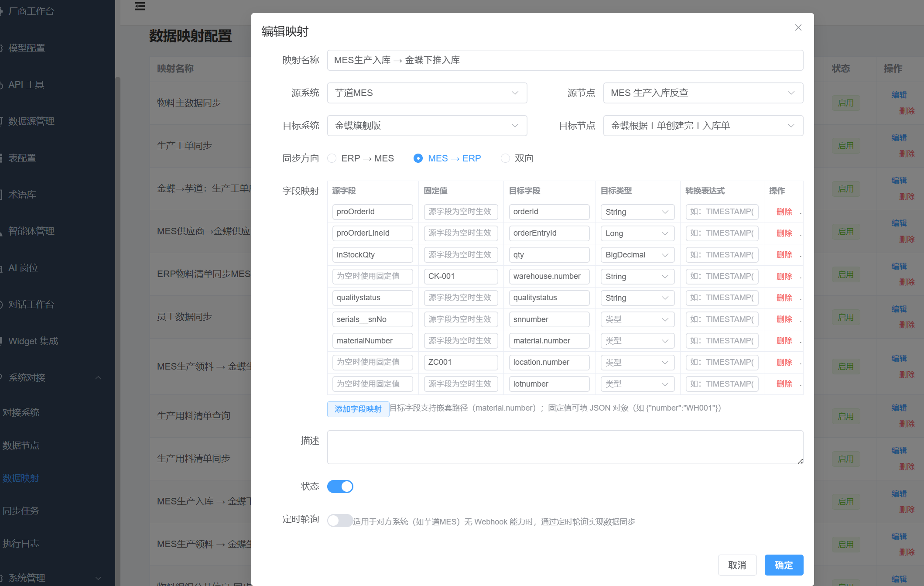Screen dimensions: 924x586
Task: Go to 同步任务 submenu item
Action: 21,511
